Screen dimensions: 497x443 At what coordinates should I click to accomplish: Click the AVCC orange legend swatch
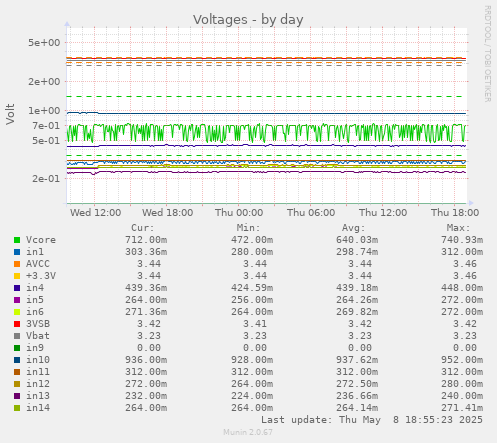17,264
